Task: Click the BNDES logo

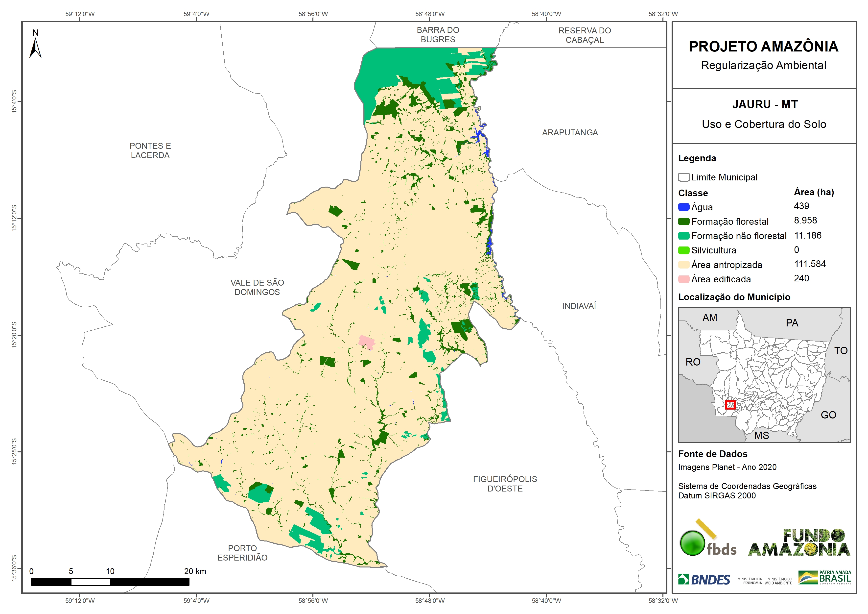Action: coord(704,580)
